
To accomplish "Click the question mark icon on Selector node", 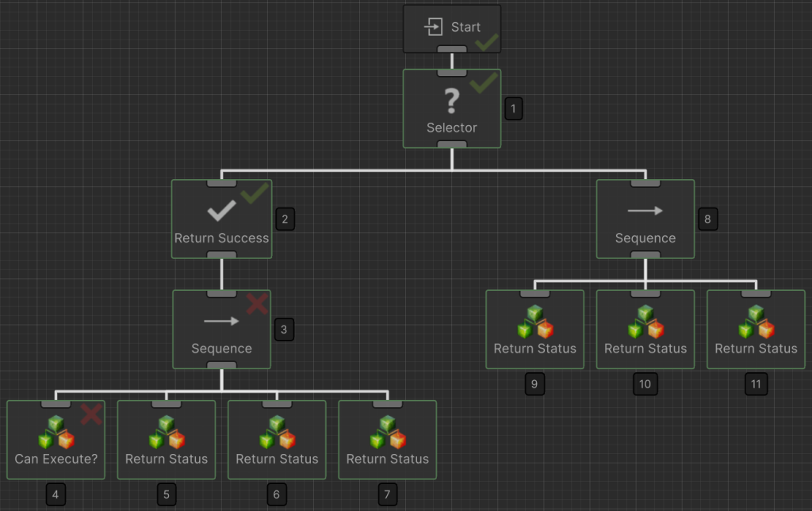I will (451, 101).
